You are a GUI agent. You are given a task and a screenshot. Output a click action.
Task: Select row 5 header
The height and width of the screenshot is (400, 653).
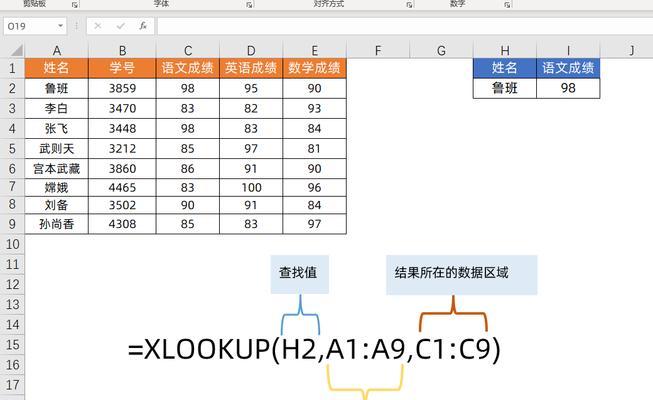(x=12, y=148)
